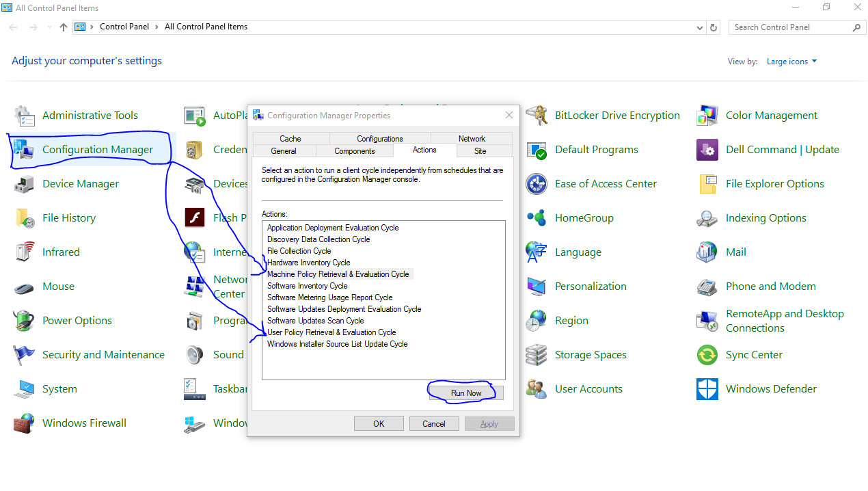
Task: Select User Policy Retrieval & Evaluation Cycle
Action: (x=331, y=332)
